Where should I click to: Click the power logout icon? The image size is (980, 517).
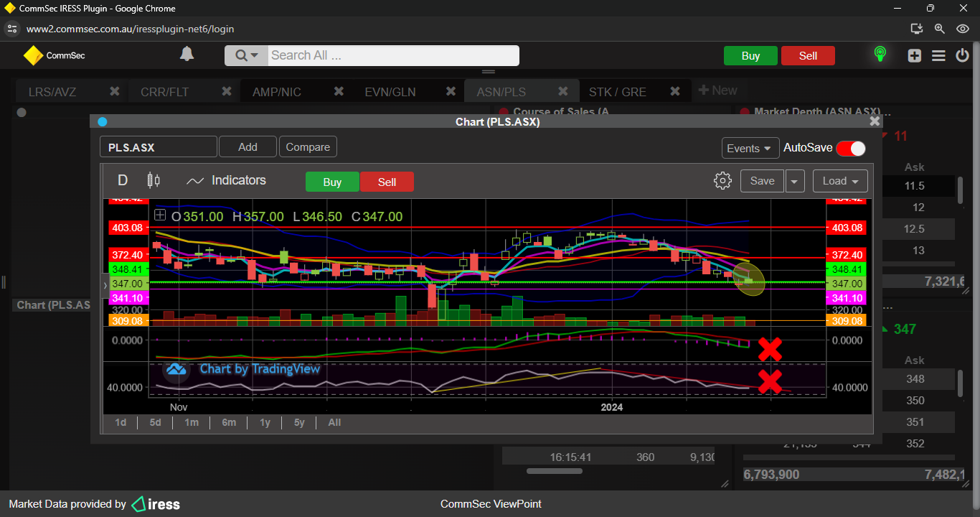click(962, 55)
